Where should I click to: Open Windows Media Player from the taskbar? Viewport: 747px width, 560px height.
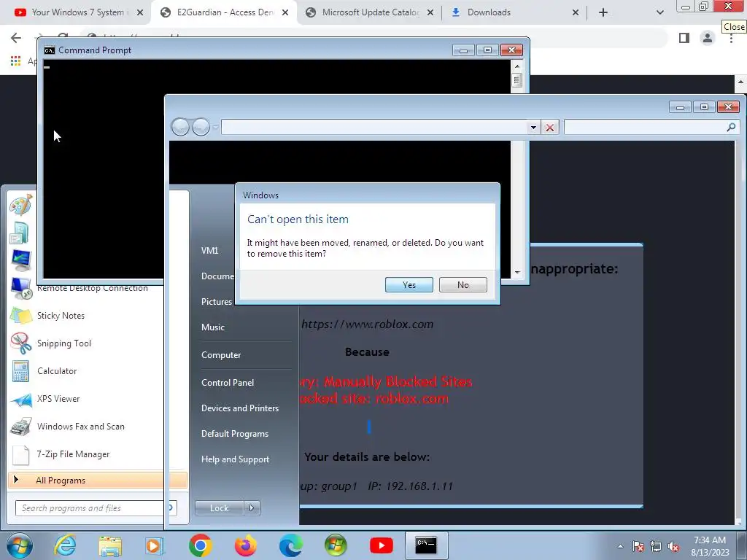[155, 545]
